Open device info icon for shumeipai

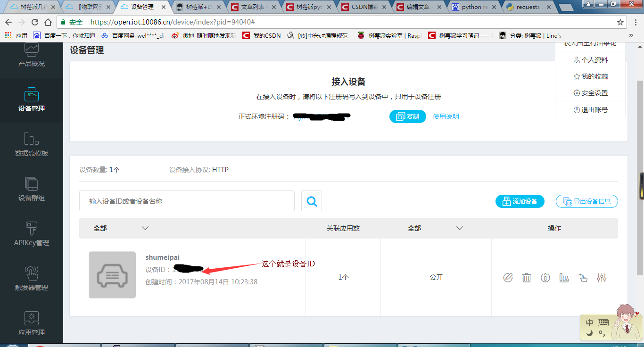(x=545, y=278)
